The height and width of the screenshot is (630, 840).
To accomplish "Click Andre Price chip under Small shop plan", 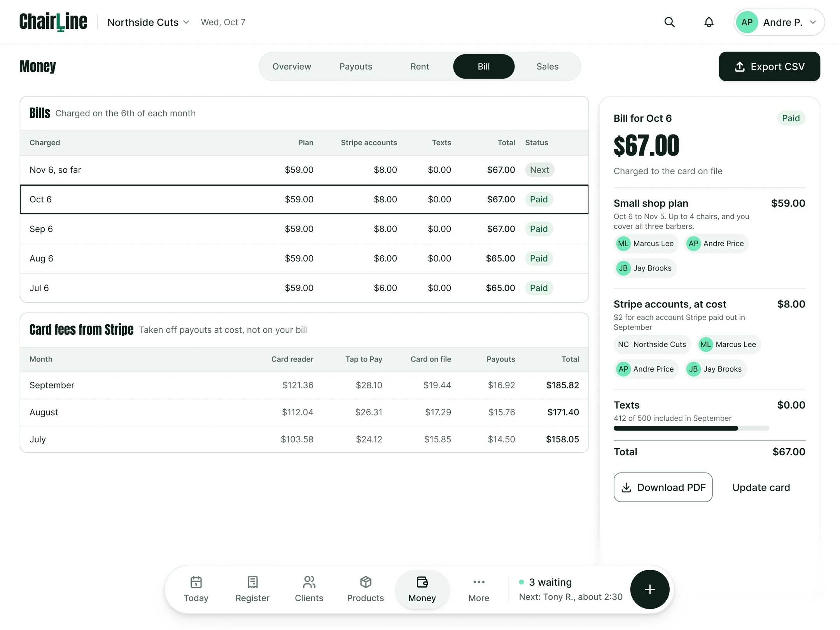I will [716, 244].
